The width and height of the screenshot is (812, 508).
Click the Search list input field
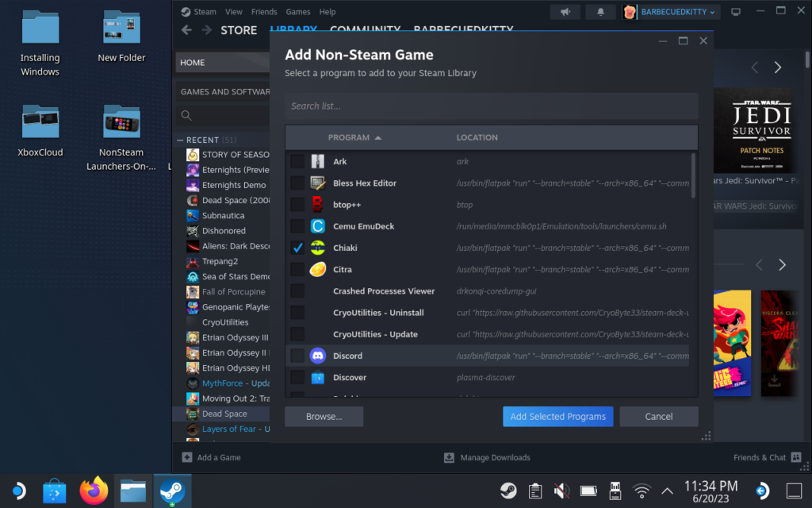[x=491, y=106]
